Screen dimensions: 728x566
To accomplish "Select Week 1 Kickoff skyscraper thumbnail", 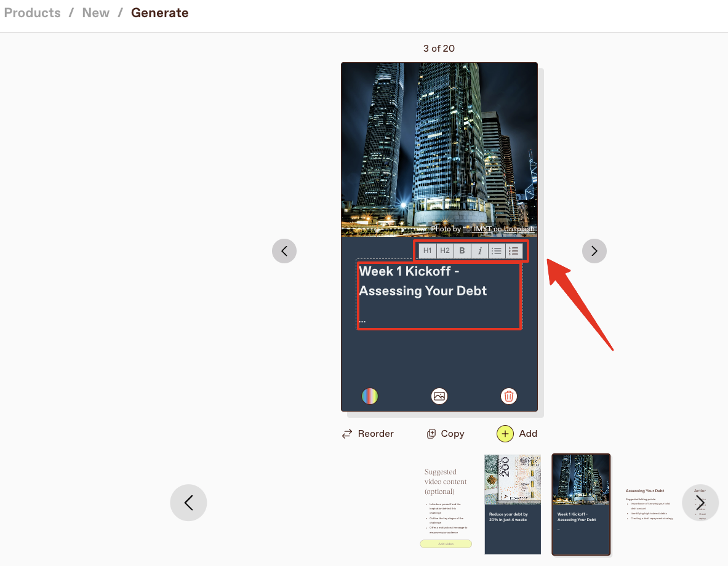I will (581, 504).
